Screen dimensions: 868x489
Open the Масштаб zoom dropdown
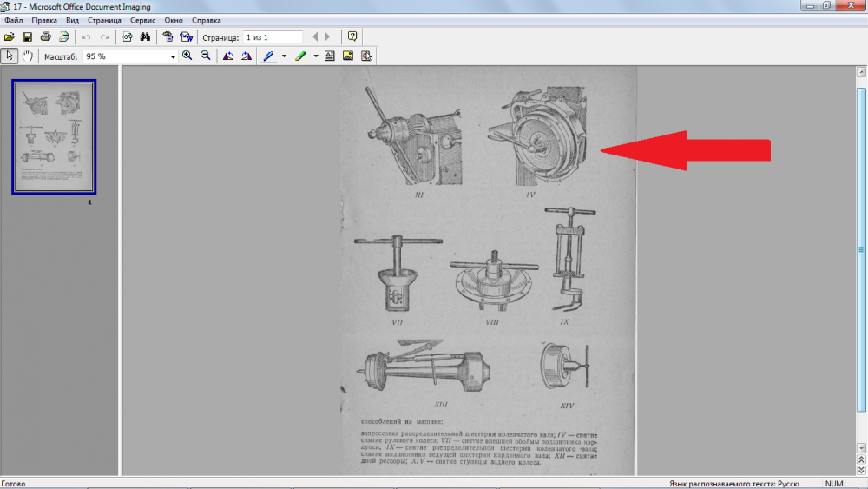(x=173, y=56)
